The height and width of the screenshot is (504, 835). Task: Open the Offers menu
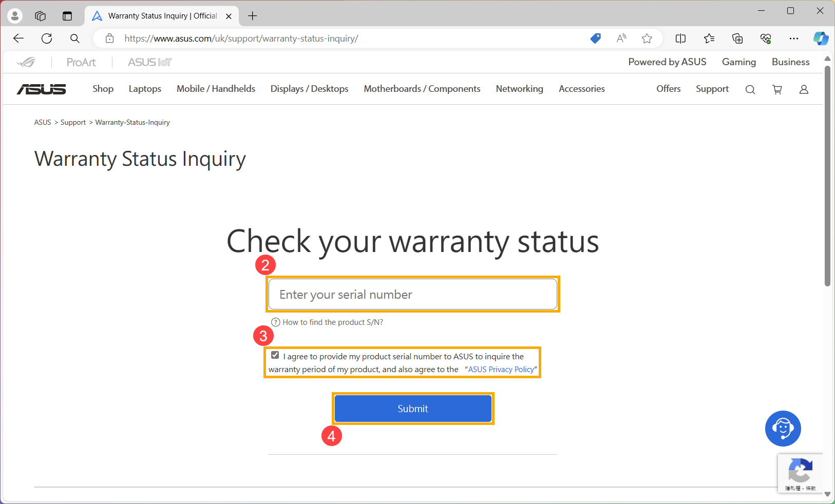(x=668, y=89)
